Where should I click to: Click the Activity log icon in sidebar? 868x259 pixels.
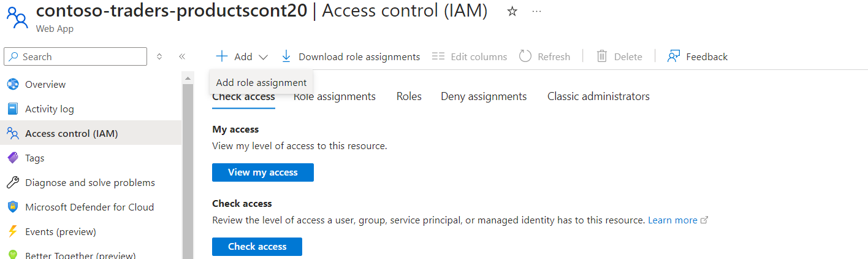(13, 109)
